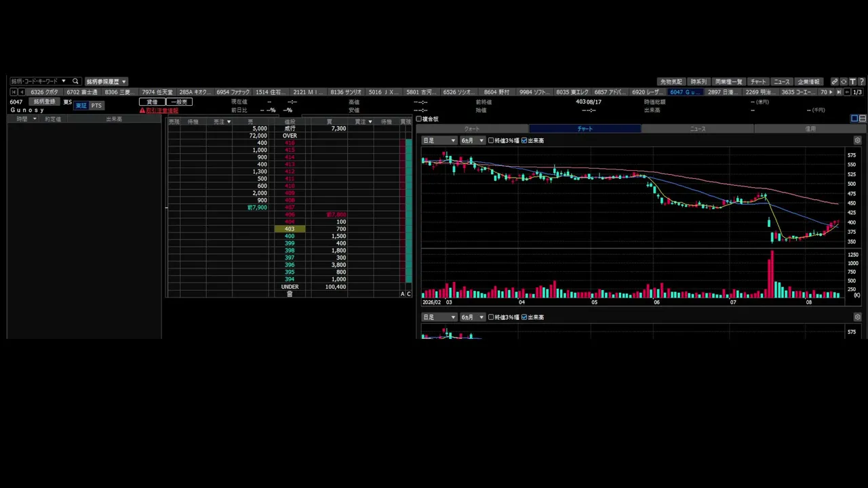Open the 時間 column dropdown
This screenshot has width=868, height=488.
(35, 119)
